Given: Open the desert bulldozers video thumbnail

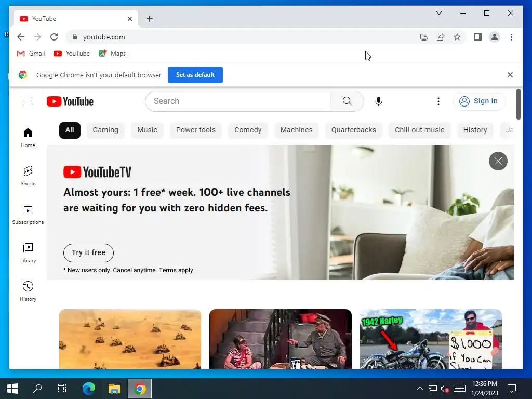Looking at the screenshot, I should [x=130, y=339].
